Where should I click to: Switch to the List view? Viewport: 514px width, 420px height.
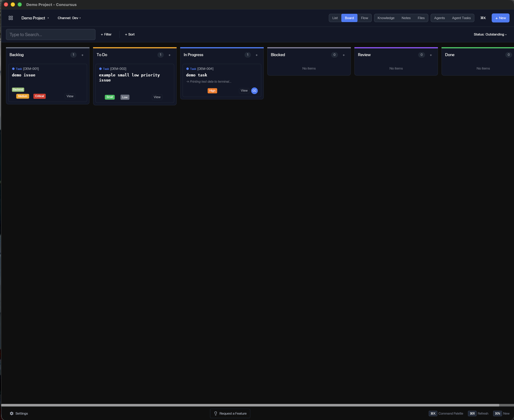point(334,18)
